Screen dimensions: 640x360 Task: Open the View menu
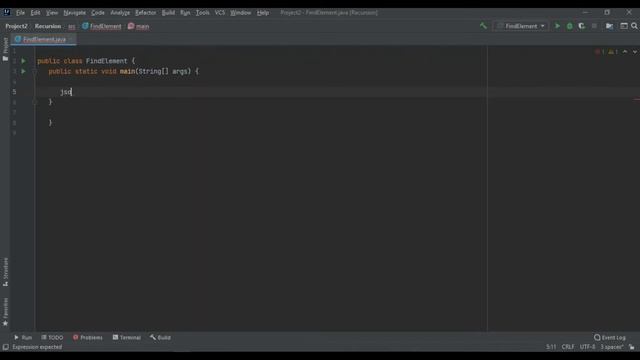(x=51, y=13)
